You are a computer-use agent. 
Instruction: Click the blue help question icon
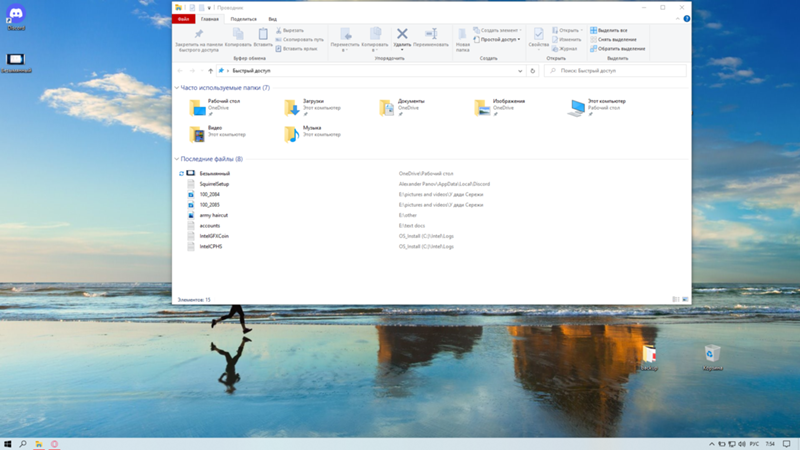pos(687,19)
